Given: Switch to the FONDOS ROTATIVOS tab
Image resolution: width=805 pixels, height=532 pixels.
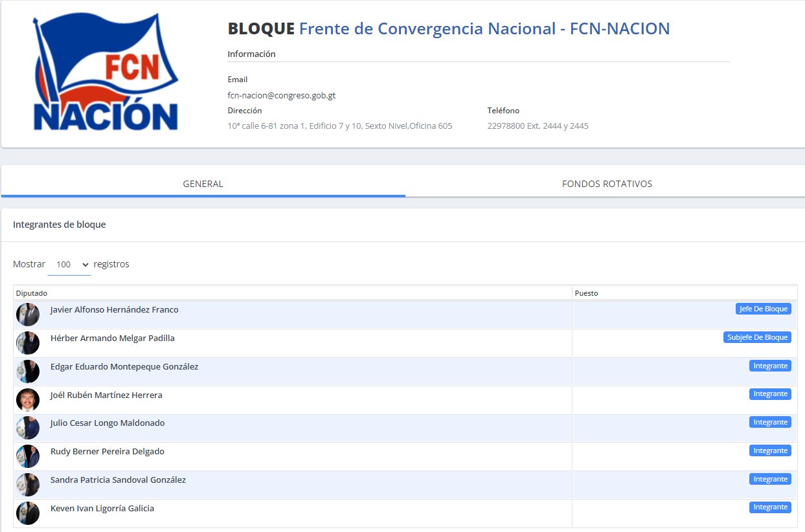Looking at the screenshot, I should [607, 184].
